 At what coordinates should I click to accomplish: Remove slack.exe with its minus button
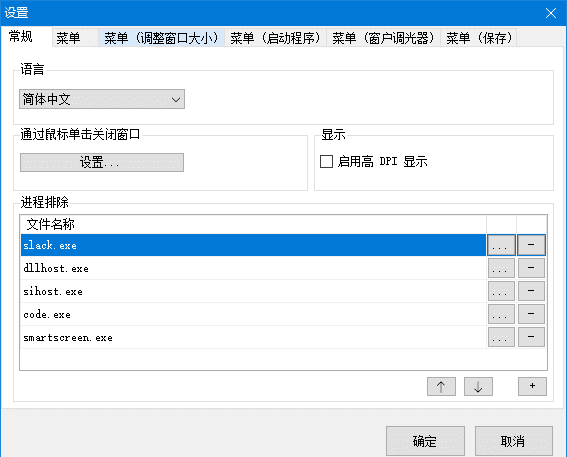(x=531, y=245)
